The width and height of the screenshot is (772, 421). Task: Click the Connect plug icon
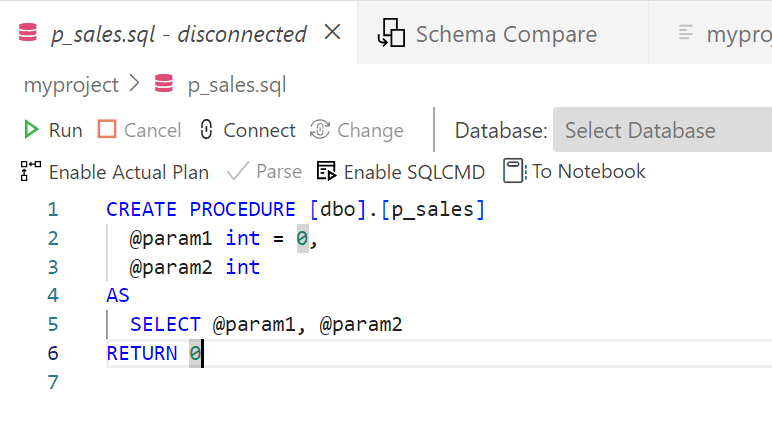tap(207, 130)
